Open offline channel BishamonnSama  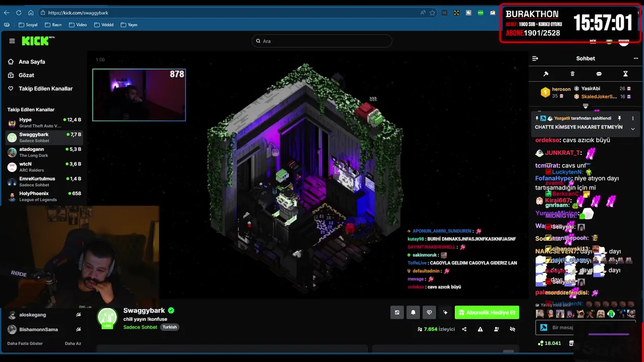tap(44, 329)
